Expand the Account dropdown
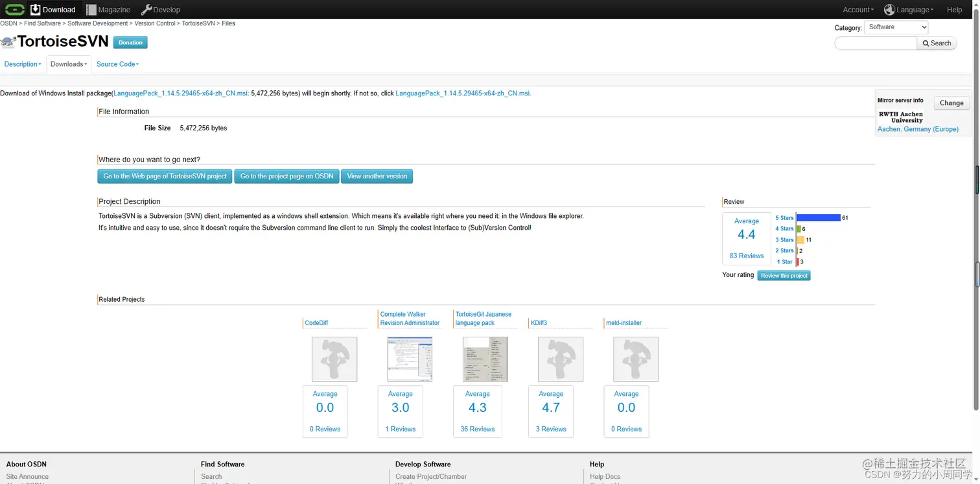This screenshot has height=484, width=980. click(858, 10)
